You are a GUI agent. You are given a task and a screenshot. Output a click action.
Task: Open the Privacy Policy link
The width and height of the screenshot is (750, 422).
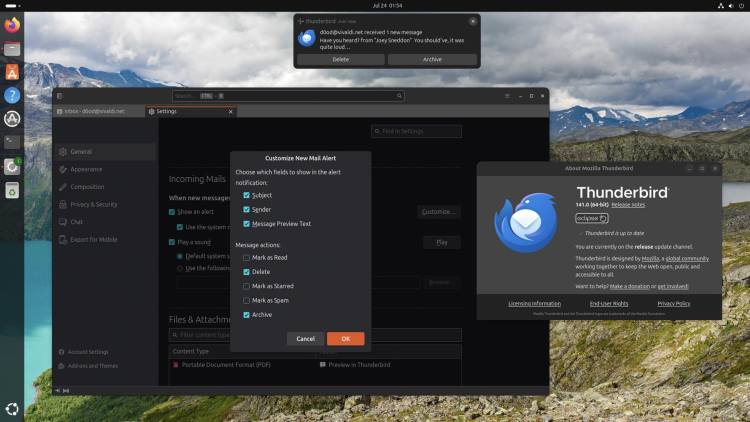tap(673, 304)
